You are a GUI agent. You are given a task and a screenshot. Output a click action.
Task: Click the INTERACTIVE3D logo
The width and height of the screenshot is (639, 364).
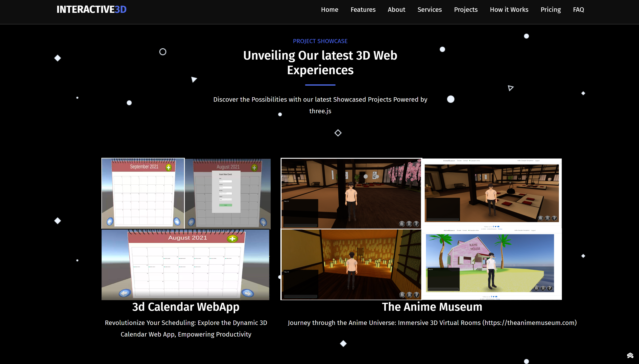pos(92,10)
